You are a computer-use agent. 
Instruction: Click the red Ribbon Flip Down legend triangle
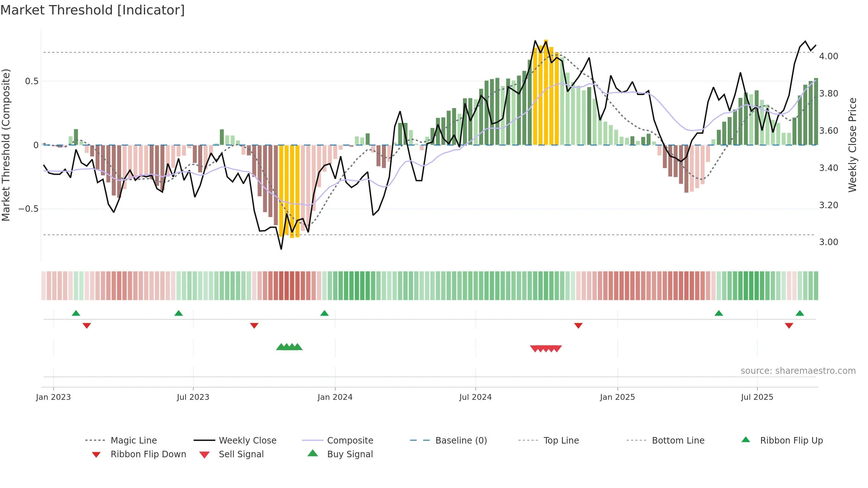96,455
